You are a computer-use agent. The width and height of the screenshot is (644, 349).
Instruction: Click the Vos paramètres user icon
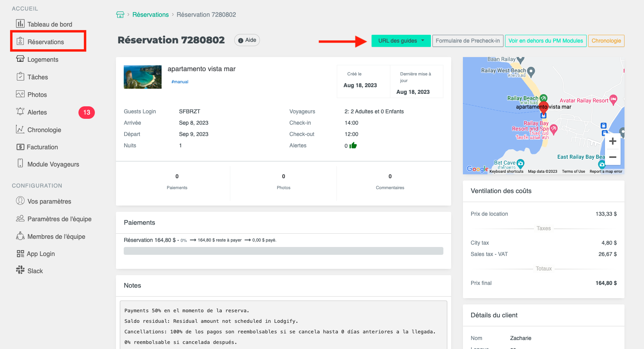[x=20, y=200]
